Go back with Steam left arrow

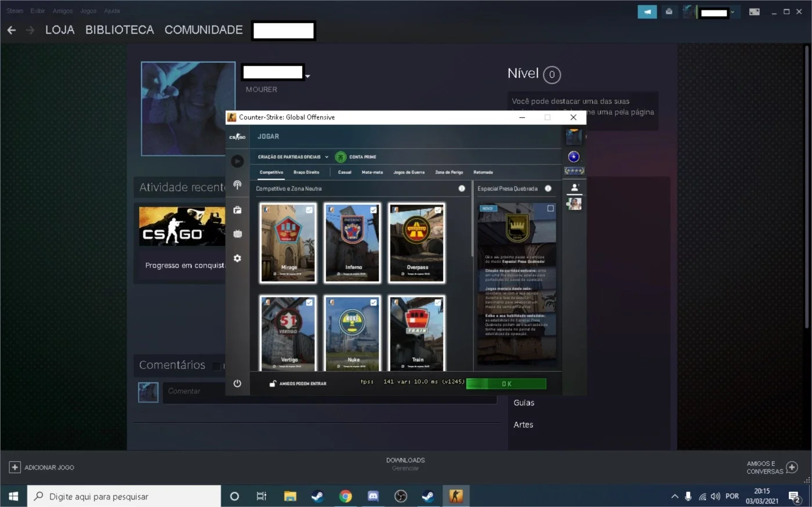(12, 30)
